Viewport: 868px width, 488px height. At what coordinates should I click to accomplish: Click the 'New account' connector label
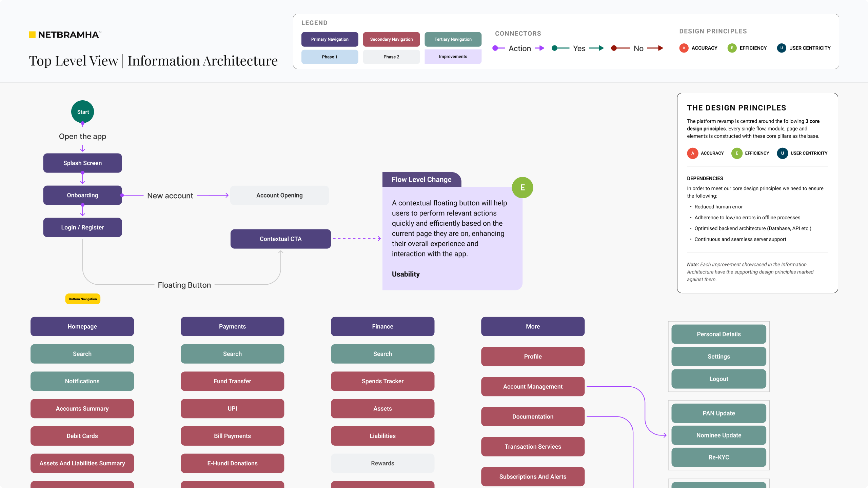coord(170,196)
